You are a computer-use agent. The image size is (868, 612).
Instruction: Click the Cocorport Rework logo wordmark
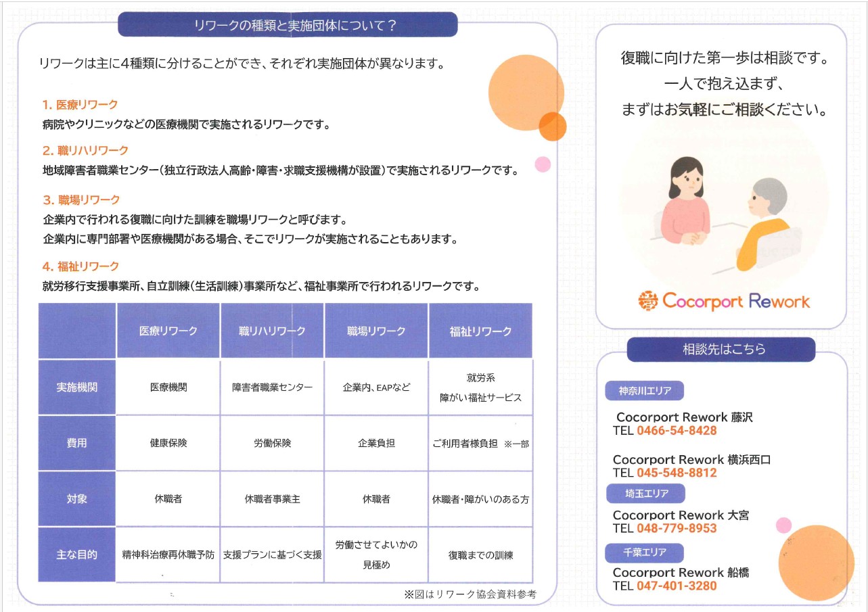[x=736, y=301]
